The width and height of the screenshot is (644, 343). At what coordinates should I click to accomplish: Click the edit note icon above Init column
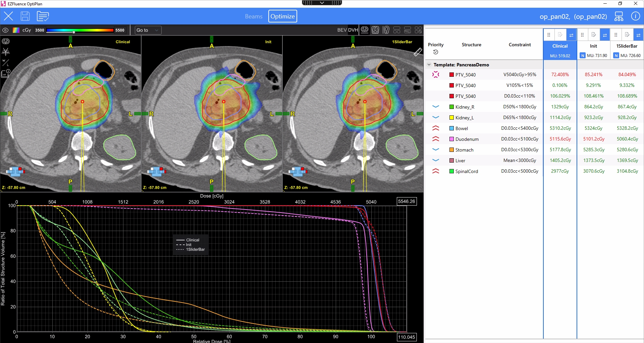tap(593, 35)
